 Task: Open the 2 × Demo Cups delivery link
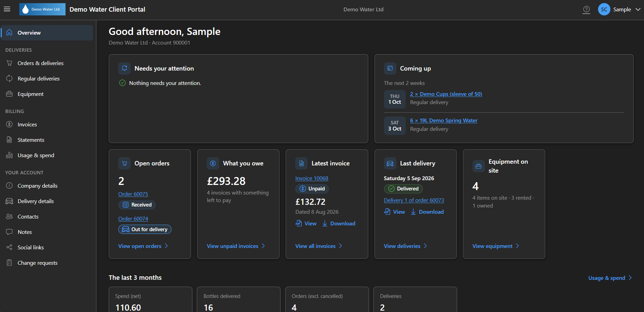pos(446,94)
